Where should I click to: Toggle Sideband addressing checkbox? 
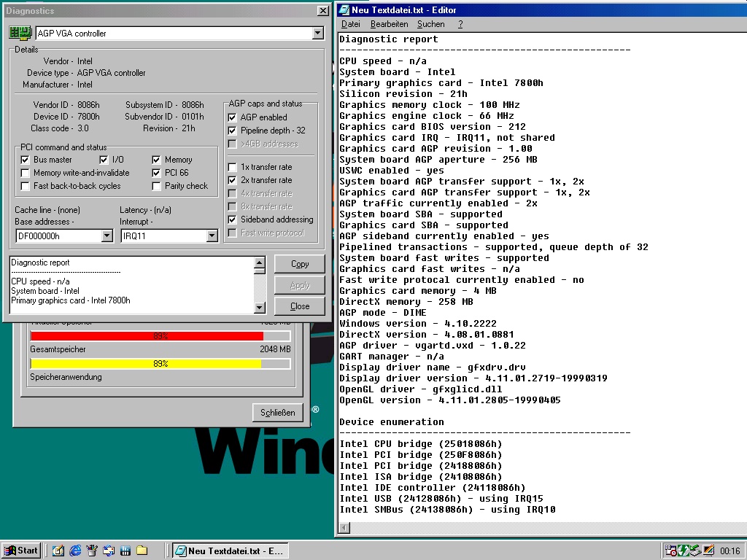point(233,219)
